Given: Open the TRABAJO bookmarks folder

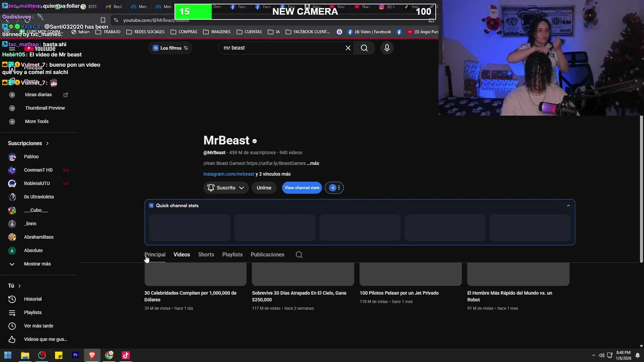Looking at the screenshot, I should [108, 32].
